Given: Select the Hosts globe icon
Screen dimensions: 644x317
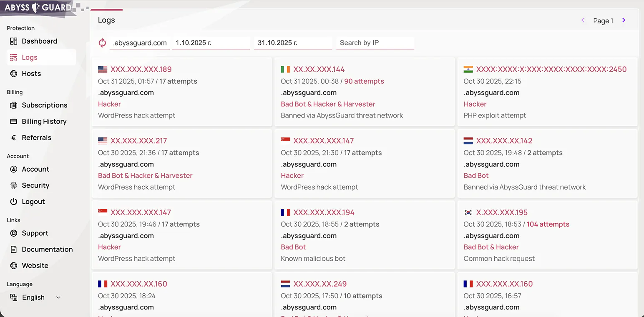Looking at the screenshot, I should click(14, 74).
